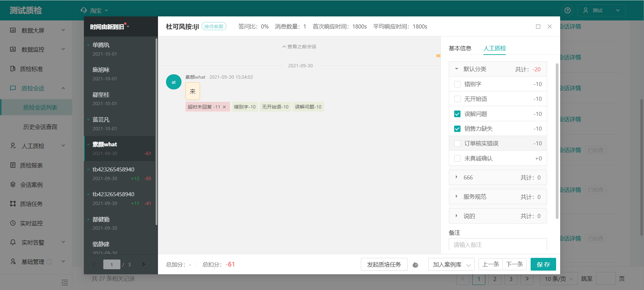Go to page 3 in bottom pagination
The image size is (644, 290).
tap(511, 279)
